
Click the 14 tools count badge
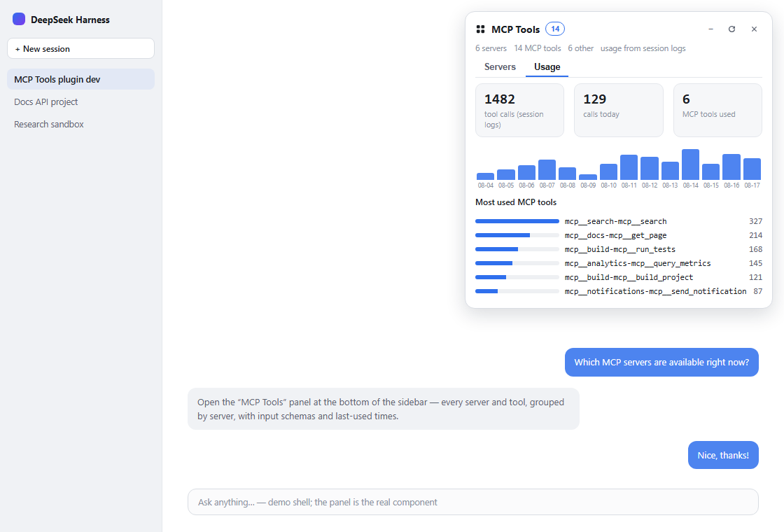555,29
